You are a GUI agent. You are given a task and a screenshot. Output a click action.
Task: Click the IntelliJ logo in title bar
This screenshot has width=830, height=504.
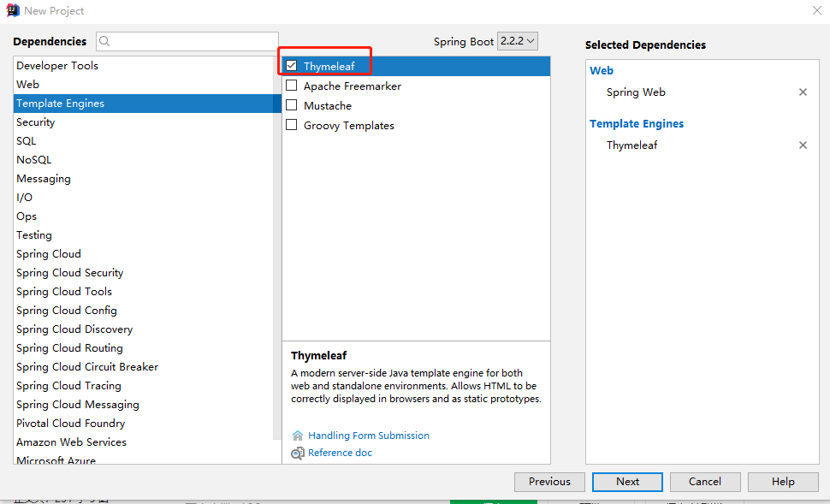[13, 10]
